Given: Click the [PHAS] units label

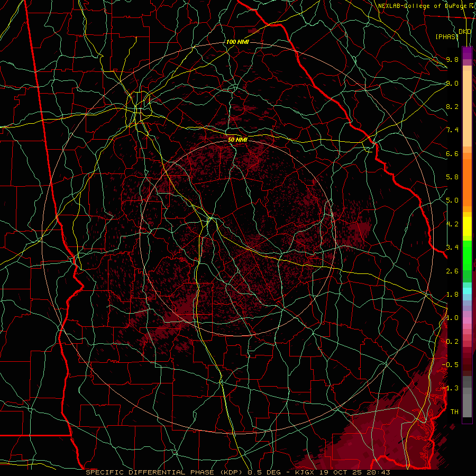Looking at the screenshot, I should [x=446, y=36].
